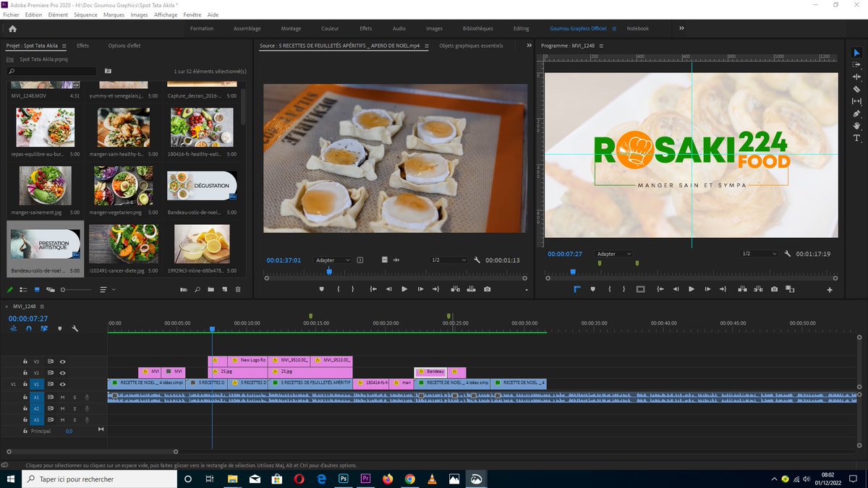
Task: Select New Logo Ro clip on V3
Action: pos(249,360)
